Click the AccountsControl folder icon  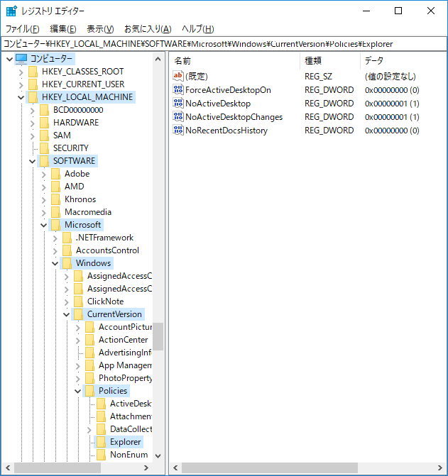(67, 250)
